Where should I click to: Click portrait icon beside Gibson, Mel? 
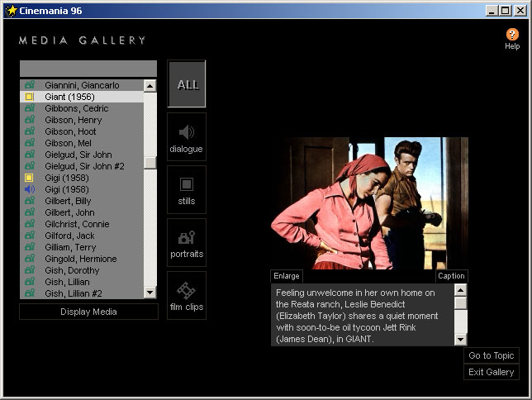(x=30, y=143)
